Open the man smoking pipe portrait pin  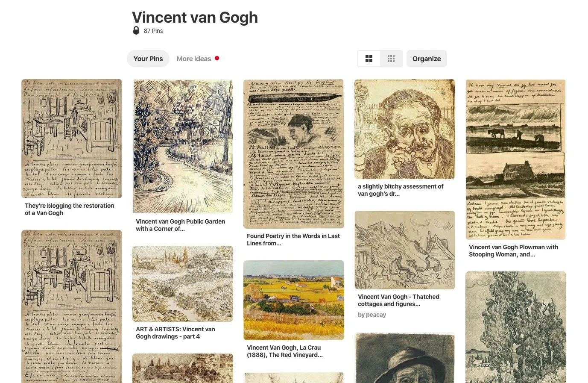(x=405, y=129)
